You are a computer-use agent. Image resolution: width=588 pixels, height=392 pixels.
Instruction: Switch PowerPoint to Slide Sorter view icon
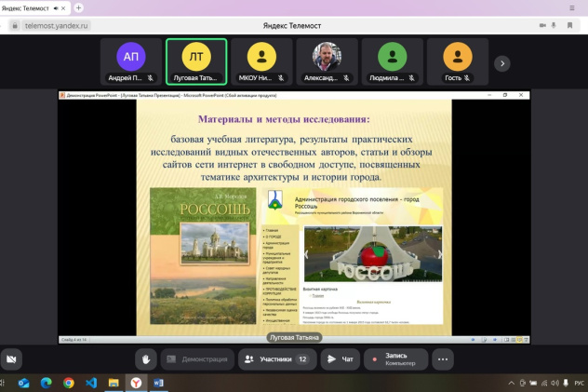513,340
